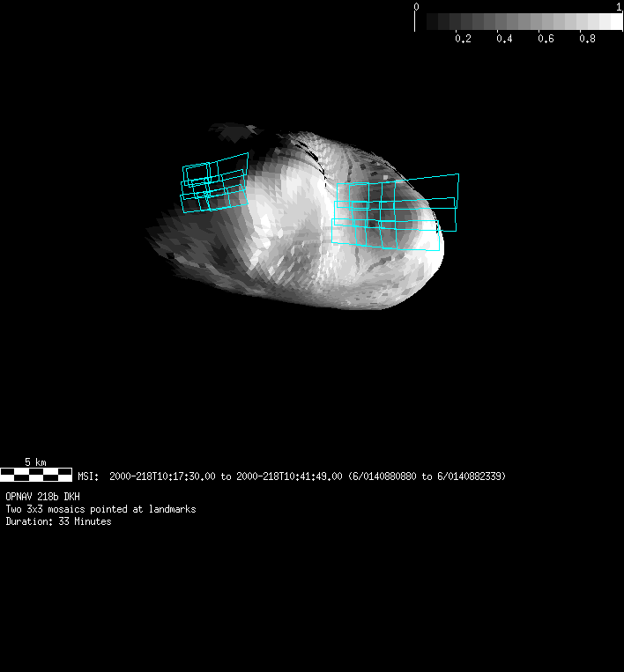The width and height of the screenshot is (624, 672).
Task: Pick the 0.6 tick label on legend
Action: click(546, 39)
